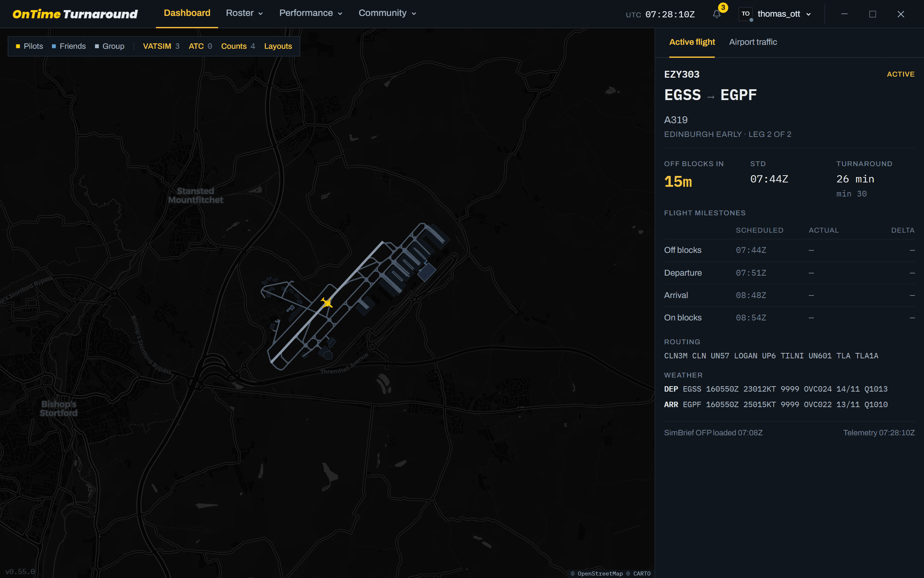Open the Layouts menu

278,46
